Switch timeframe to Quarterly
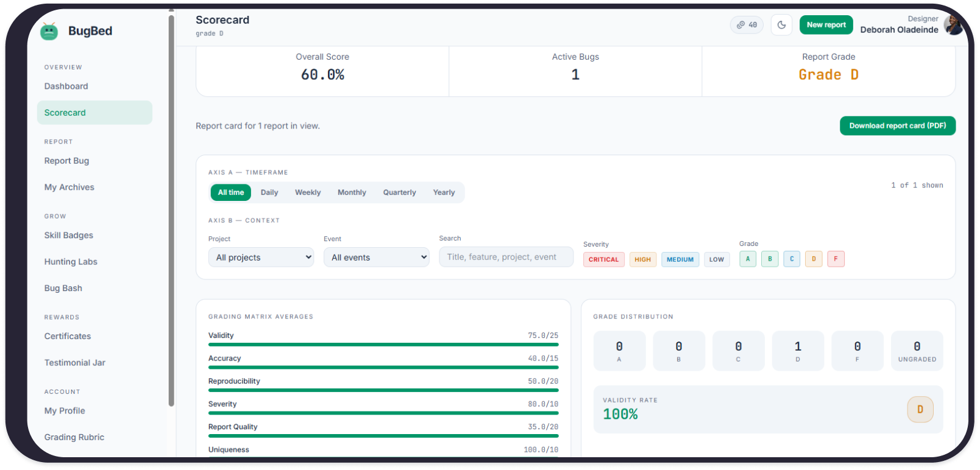This screenshot has width=980, height=470. [x=399, y=192]
